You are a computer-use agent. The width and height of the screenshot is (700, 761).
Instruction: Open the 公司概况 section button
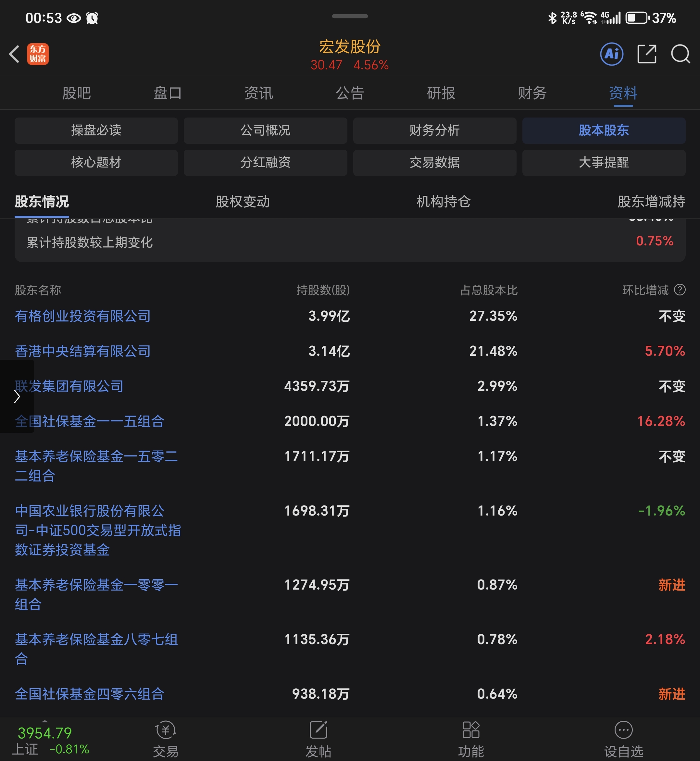(x=265, y=130)
